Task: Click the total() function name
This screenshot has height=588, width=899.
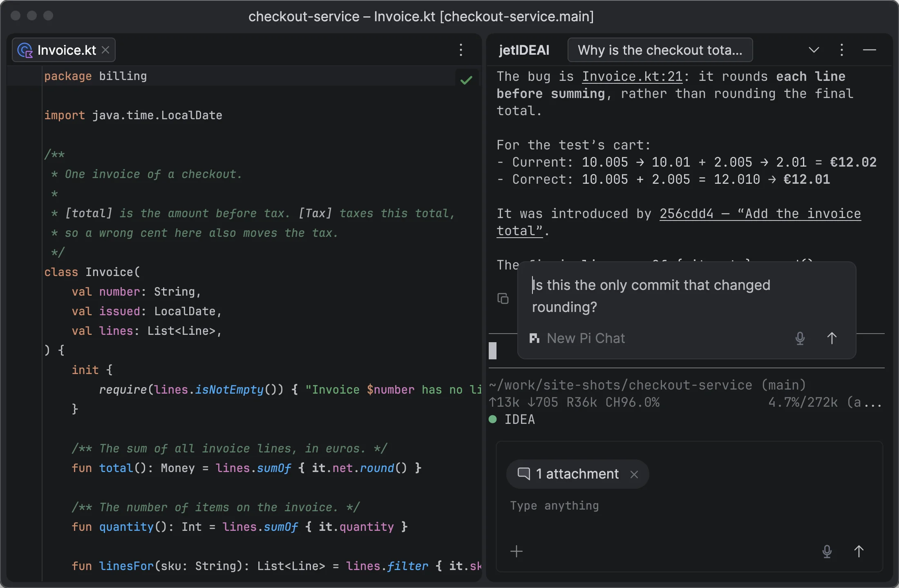Action: (x=116, y=468)
